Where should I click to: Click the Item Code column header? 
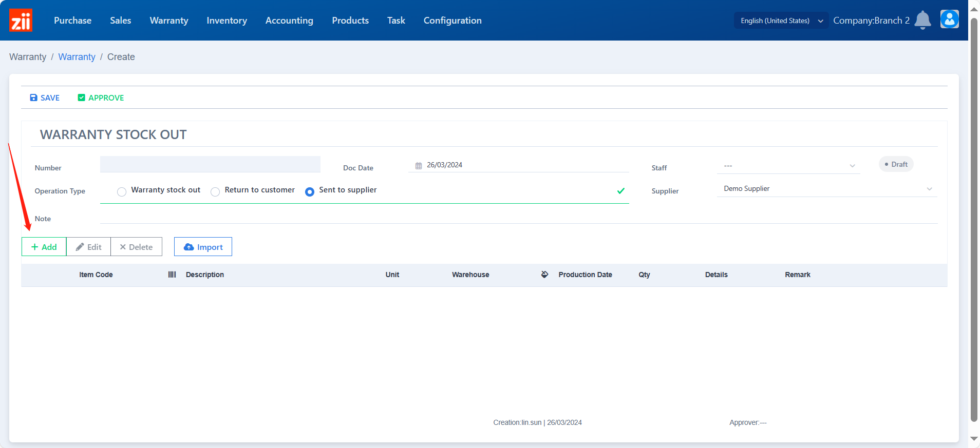point(96,275)
